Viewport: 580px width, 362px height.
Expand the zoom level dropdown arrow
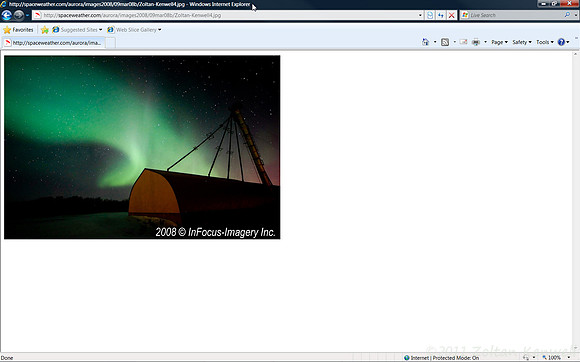click(x=569, y=358)
